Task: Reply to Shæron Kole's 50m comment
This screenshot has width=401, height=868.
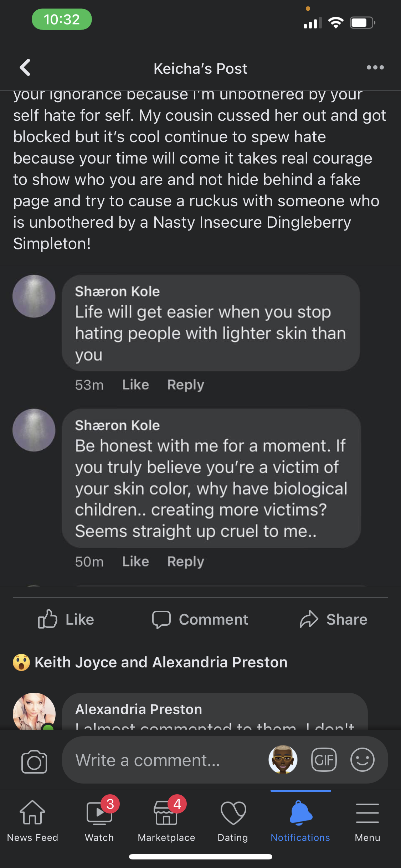Action: (x=185, y=562)
